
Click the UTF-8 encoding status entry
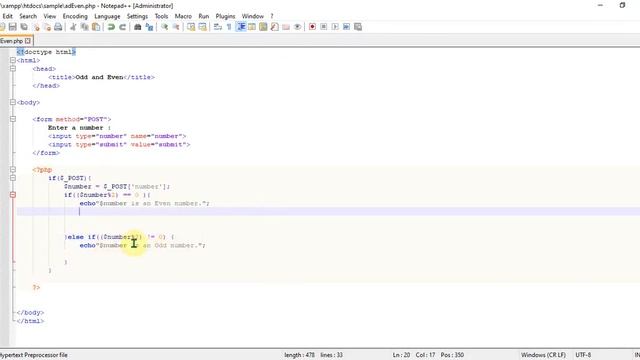click(583, 355)
